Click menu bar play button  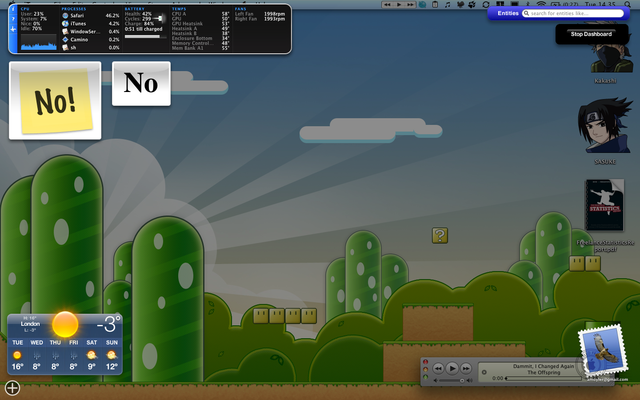399,4
